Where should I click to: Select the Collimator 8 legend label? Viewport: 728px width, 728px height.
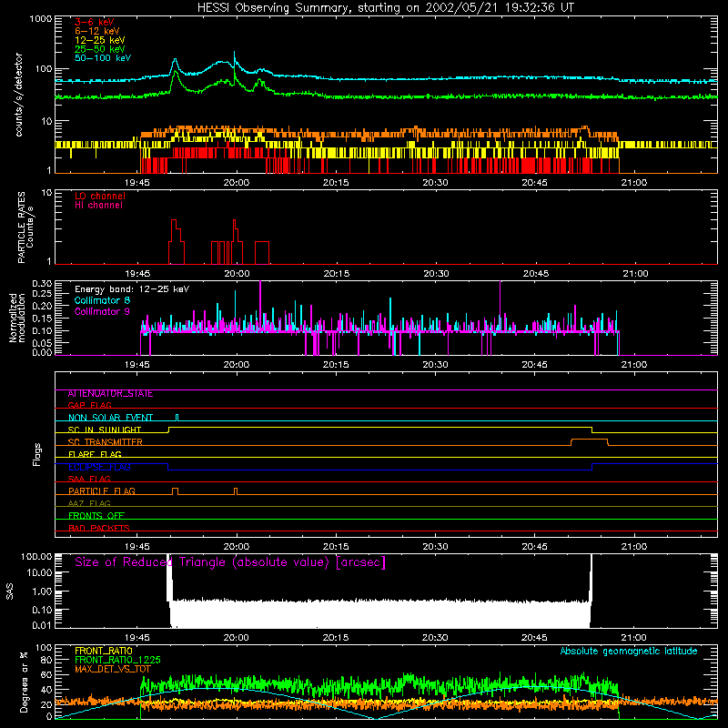pyautogui.click(x=102, y=300)
